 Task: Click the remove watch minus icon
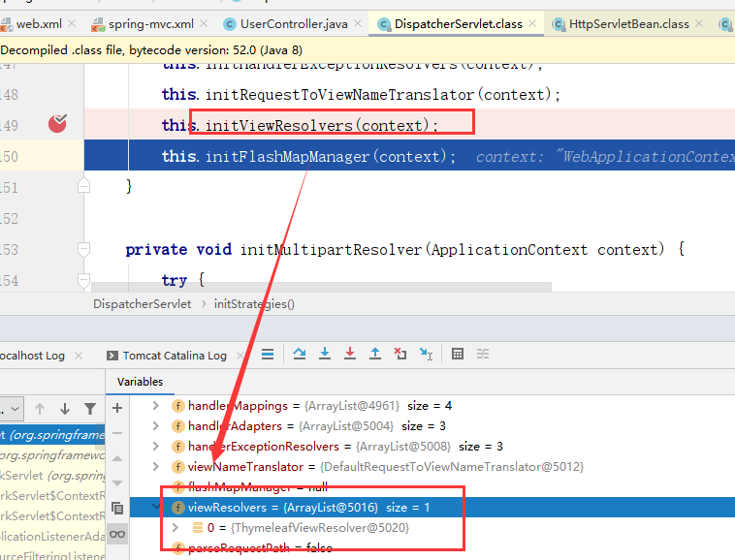[x=117, y=433]
